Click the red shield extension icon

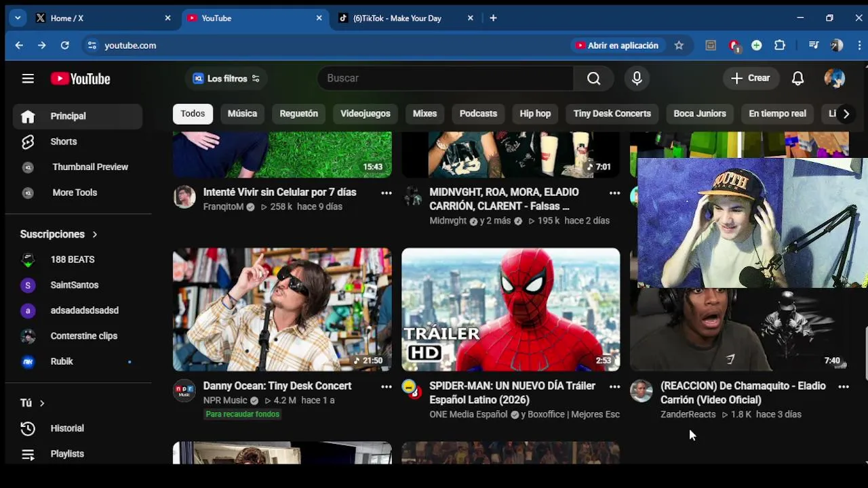point(734,45)
